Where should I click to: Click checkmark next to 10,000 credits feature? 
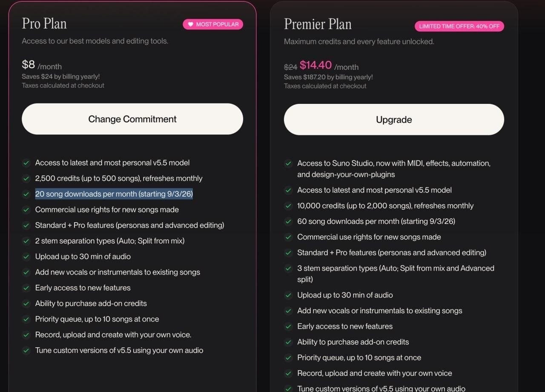point(288,206)
